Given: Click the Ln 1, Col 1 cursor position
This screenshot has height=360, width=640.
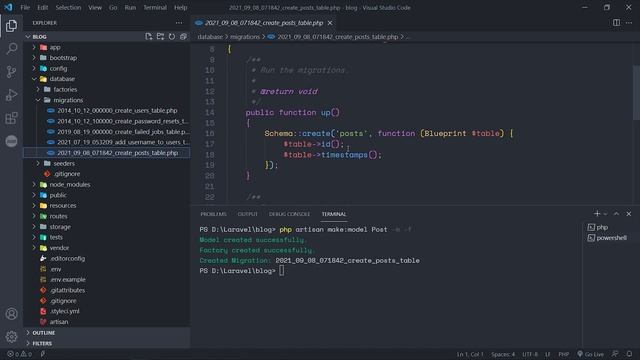Looking at the screenshot, I should (x=470, y=354).
